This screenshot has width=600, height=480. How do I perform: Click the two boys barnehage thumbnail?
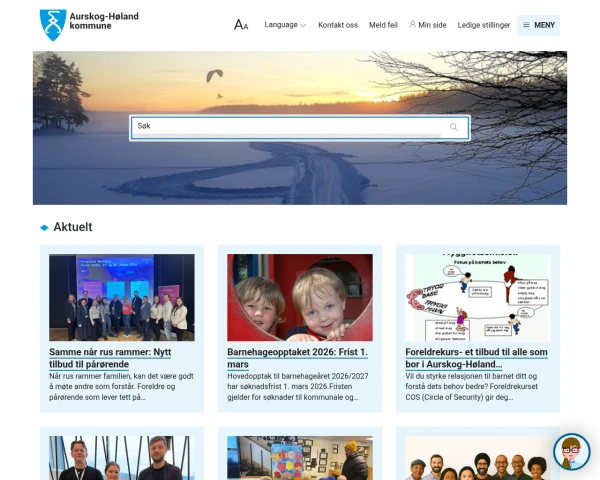coord(300,297)
